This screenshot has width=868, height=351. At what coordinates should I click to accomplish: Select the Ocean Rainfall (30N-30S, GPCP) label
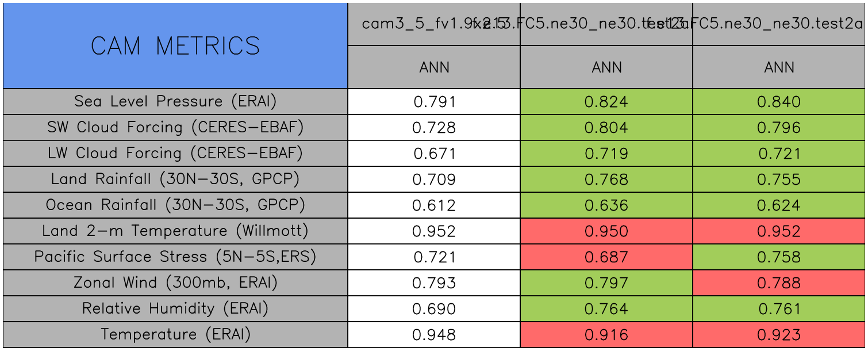175,205
